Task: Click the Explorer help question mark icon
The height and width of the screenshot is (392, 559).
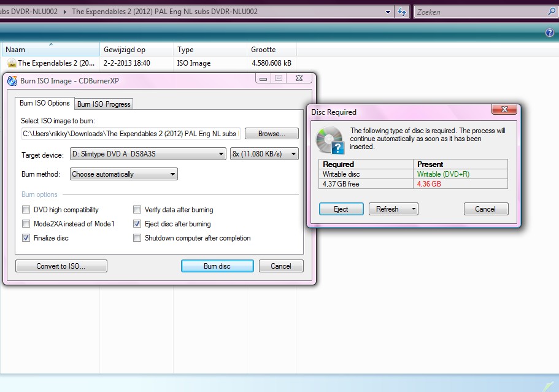Action: click(x=549, y=33)
